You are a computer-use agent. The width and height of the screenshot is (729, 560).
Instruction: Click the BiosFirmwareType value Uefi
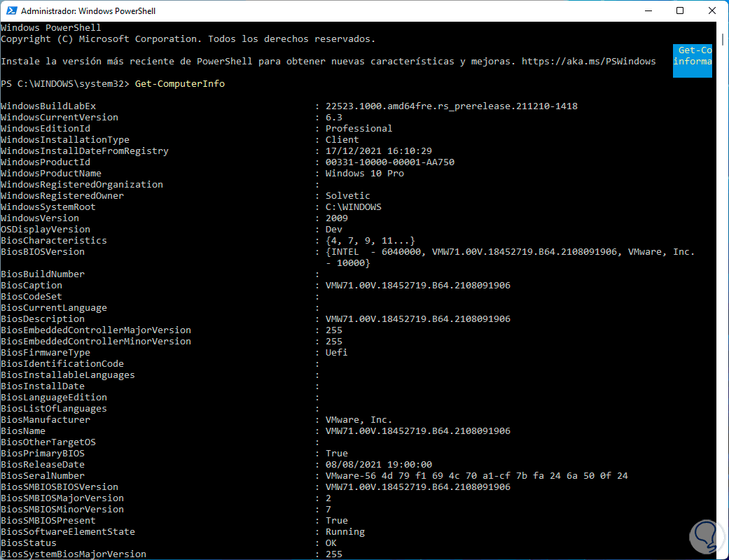tap(336, 353)
